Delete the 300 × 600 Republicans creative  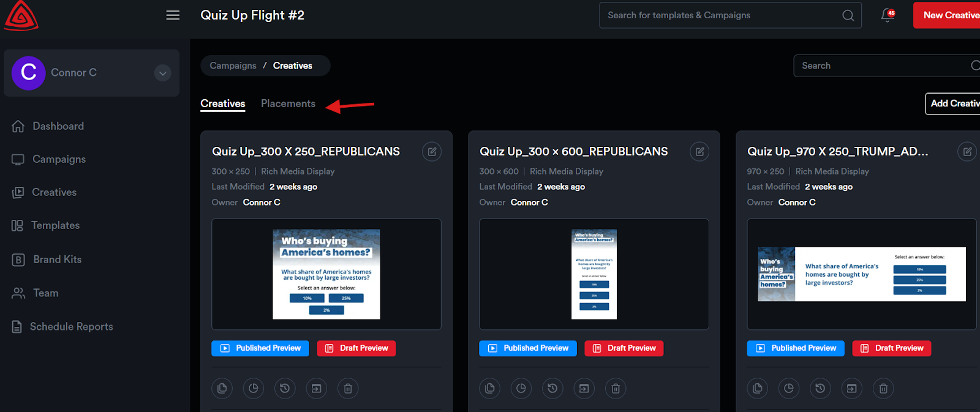click(x=616, y=388)
